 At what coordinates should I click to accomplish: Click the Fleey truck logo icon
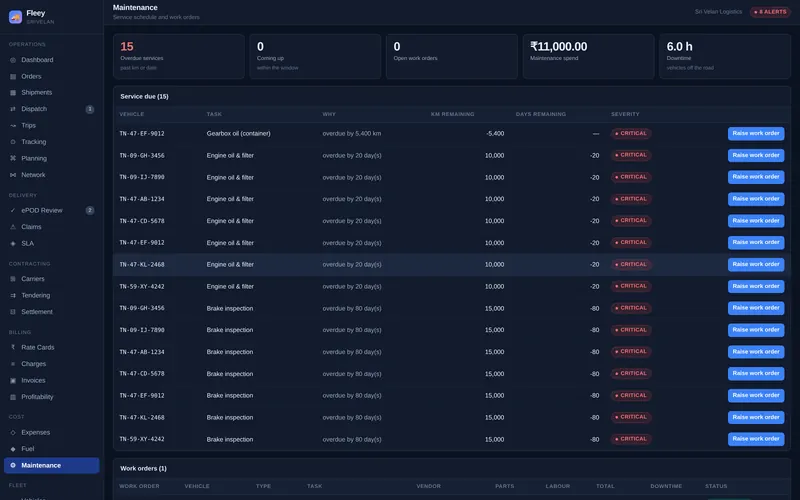[x=15, y=17]
